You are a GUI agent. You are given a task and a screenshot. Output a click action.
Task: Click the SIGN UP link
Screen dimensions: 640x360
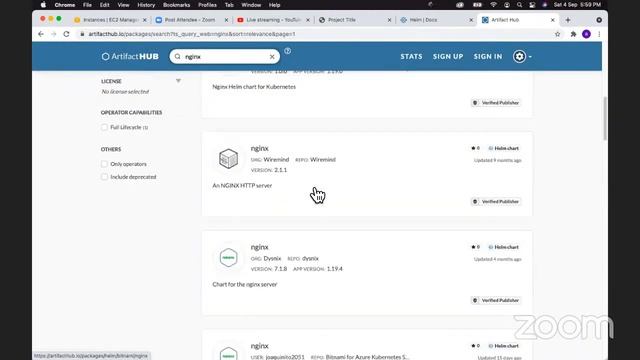coord(448,56)
